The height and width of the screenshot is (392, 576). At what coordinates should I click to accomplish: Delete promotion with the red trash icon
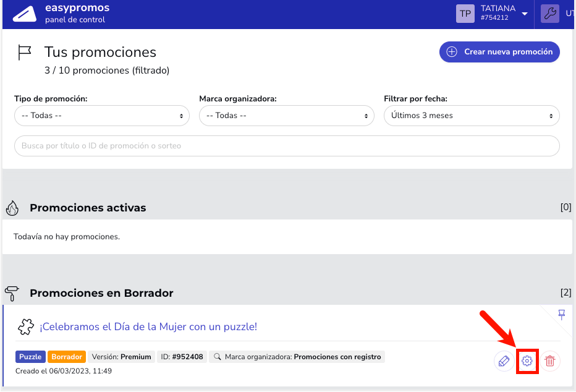[x=550, y=361]
